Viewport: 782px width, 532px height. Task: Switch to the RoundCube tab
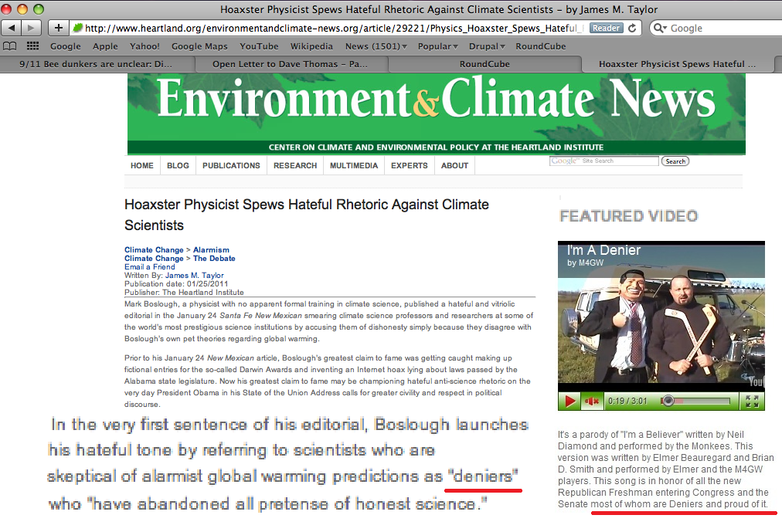click(484, 64)
